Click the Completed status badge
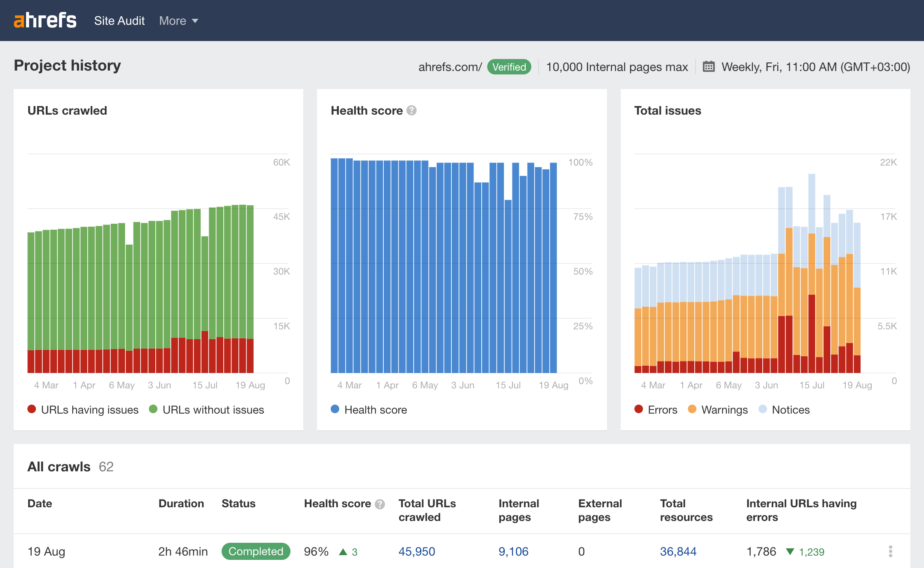Image resolution: width=924 pixels, height=568 pixels. pos(256,551)
